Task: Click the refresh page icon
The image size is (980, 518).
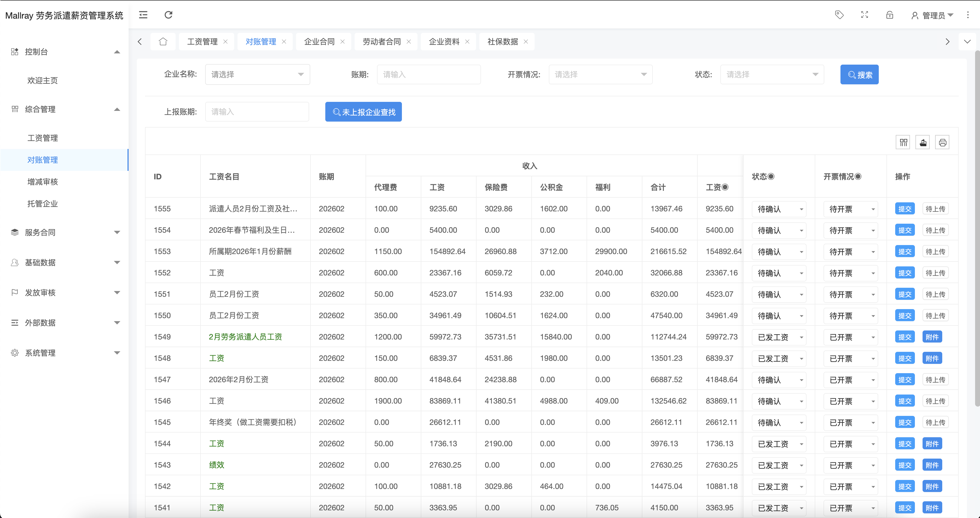Action: click(168, 15)
